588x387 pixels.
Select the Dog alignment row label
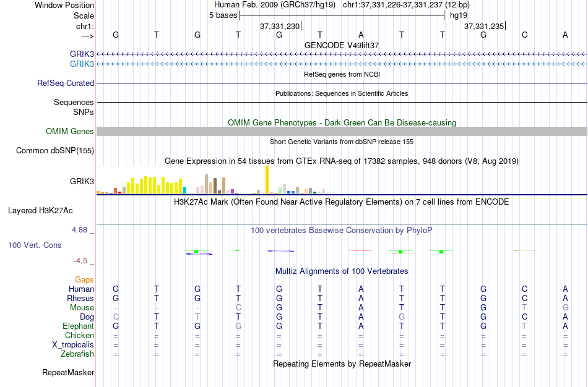[x=87, y=317]
